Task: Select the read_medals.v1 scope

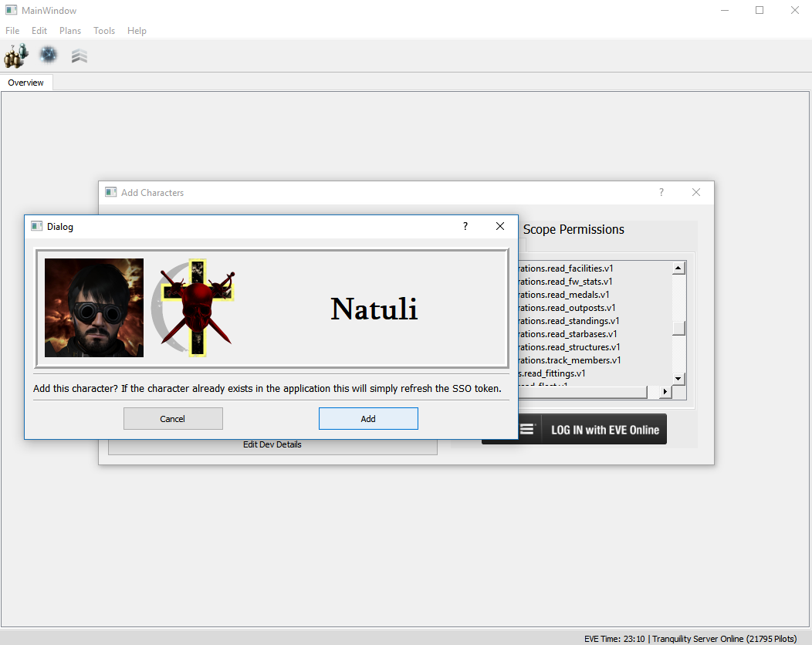Action: [563, 295]
